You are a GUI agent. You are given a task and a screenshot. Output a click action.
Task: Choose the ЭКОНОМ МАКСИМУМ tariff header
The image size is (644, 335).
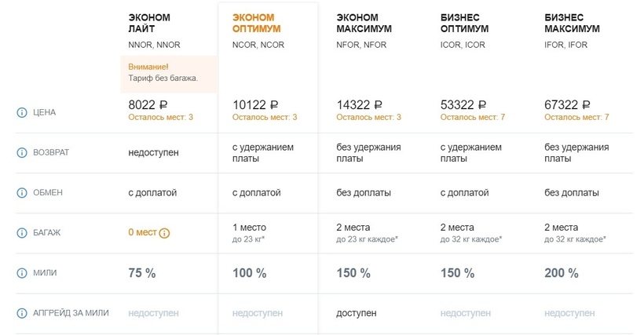(x=364, y=23)
